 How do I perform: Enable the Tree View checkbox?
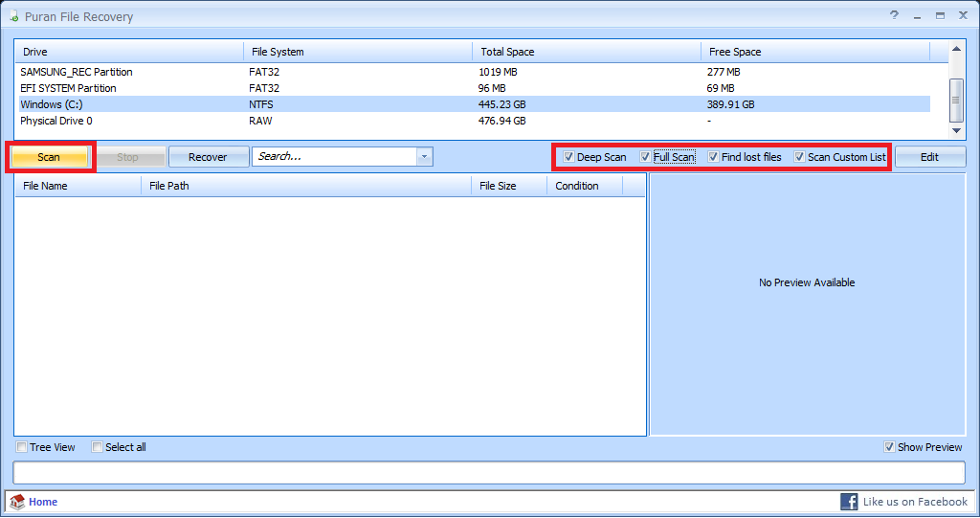(22, 447)
